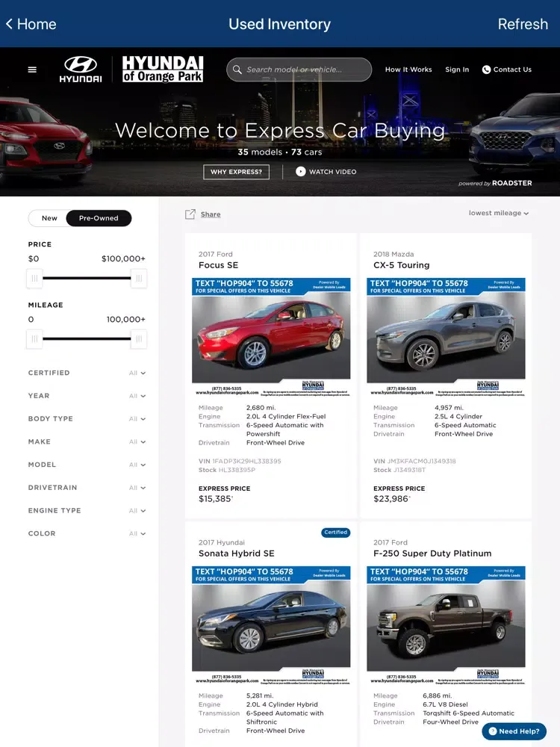The image size is (560, 747).
Task: Click the Used Inventory heading
Action: point(279,24)
